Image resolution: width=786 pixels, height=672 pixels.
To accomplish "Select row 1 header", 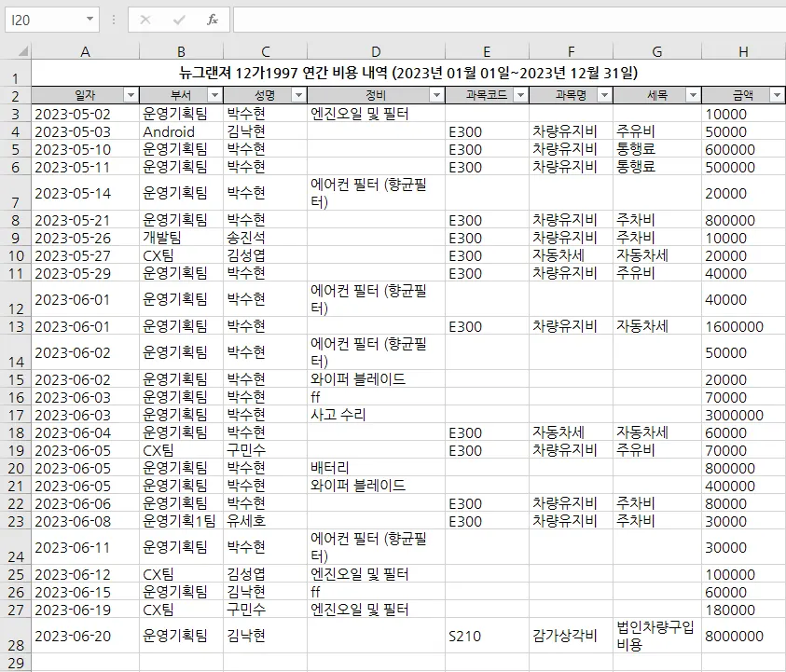I will [x=16, y=73].
